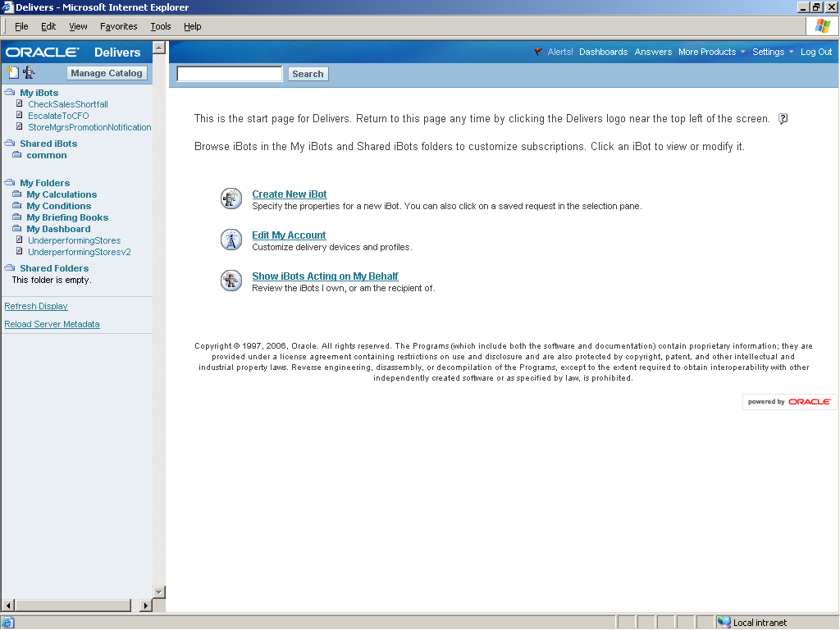Open the View menu
The width and height of the screenshot is (840, 630).
pos(78,26)
